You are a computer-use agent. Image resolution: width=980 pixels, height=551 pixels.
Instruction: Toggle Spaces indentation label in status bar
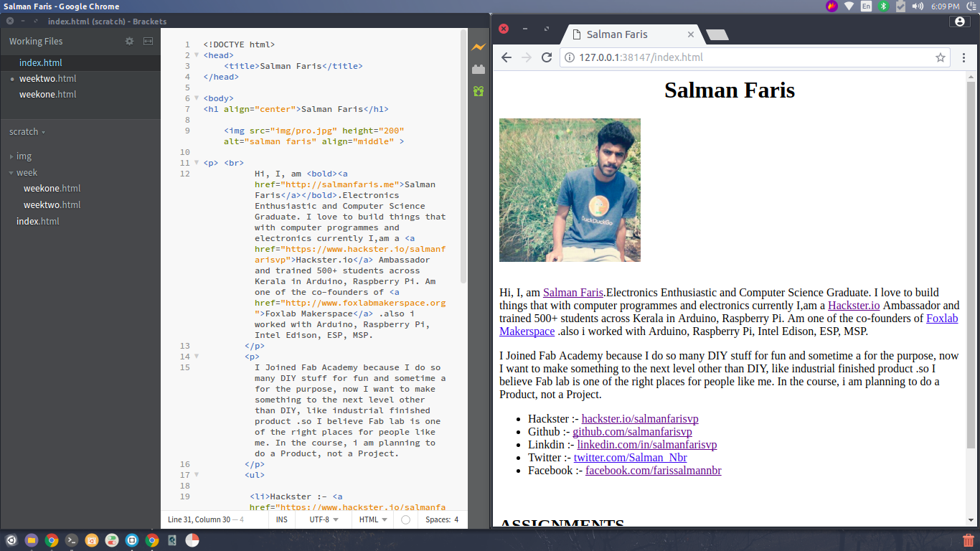coord(438,519)
